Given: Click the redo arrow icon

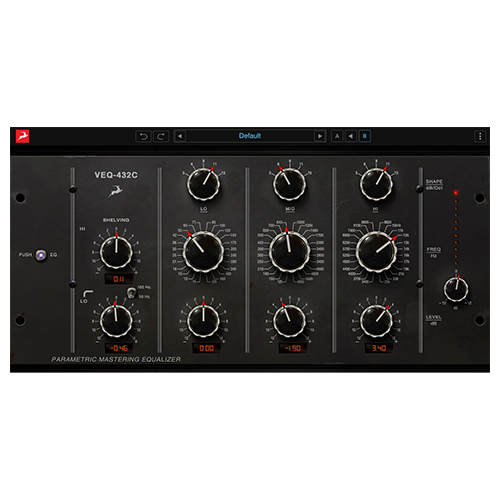Looking at the screenshot, I should click(161, 136).
